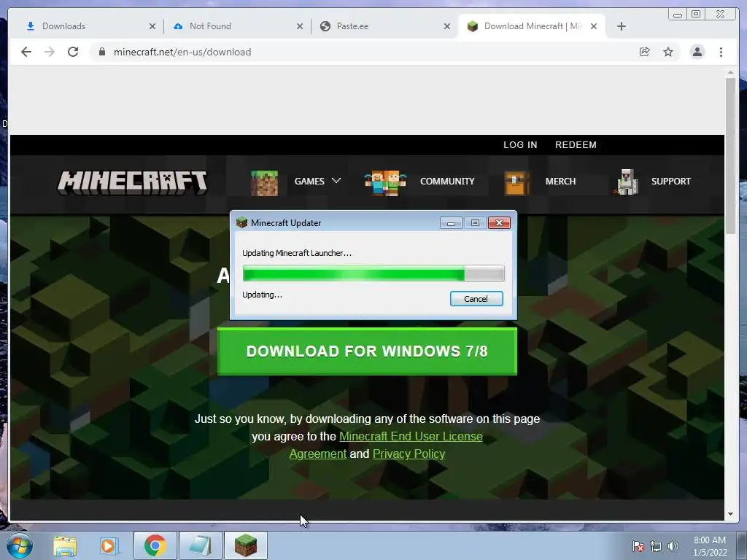The width and height of the screenshot is (747, 560).
Task: Click the Paste.ee tab globe icon
Action: pyautogui.click(x=325, y=26)
